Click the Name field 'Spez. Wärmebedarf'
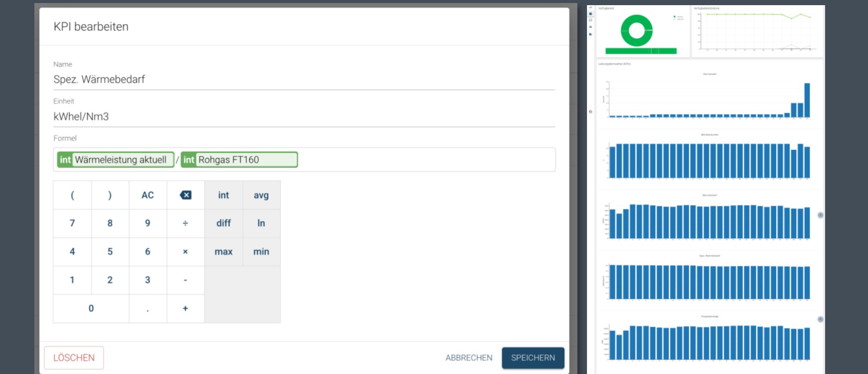 304,80
